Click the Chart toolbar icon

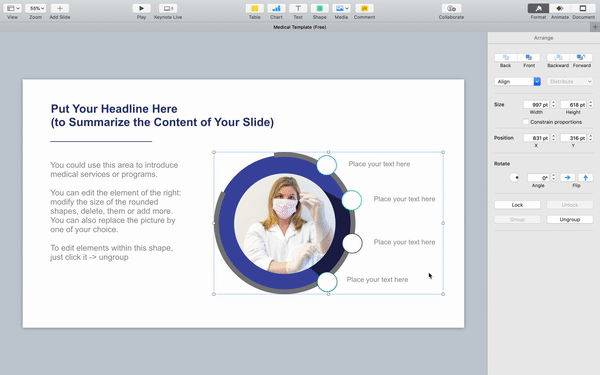(276, 8)
